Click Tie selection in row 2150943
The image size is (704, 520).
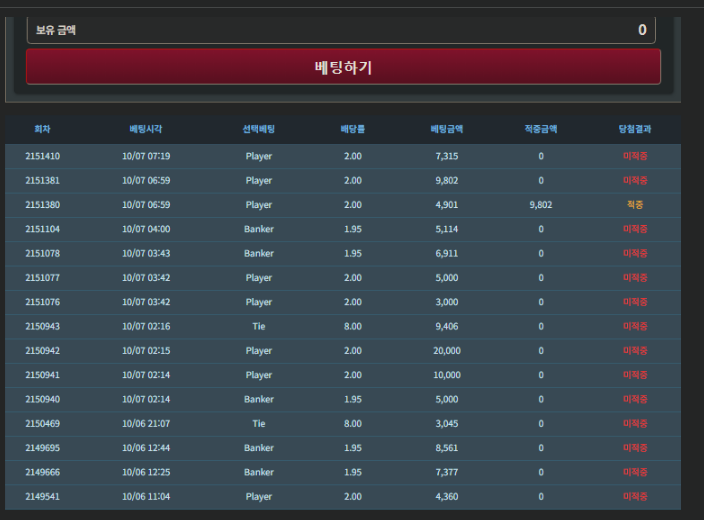259,326
